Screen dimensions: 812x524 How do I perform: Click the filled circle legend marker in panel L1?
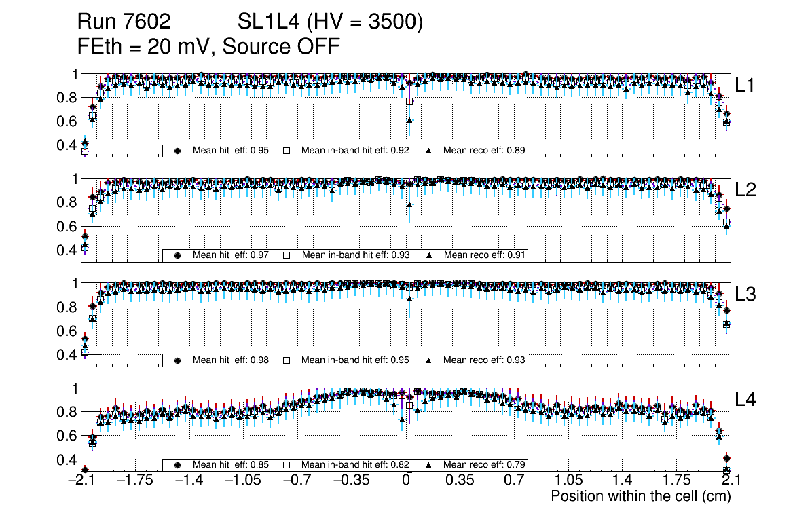click(178, 151)
